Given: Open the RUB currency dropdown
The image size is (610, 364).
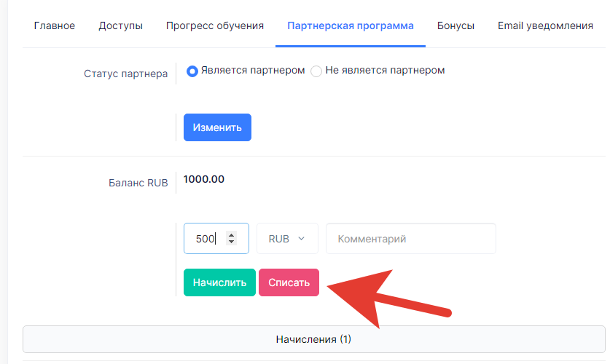Looking at the screenshot, I should [287, 239].
